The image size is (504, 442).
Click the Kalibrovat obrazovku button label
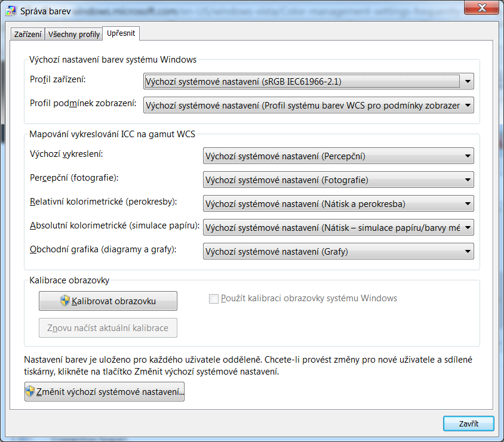click(113, 301)
